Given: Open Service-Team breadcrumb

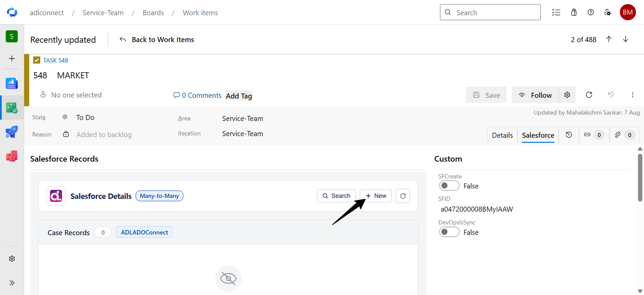Looking at the screenshot, I should coord(103,12).
